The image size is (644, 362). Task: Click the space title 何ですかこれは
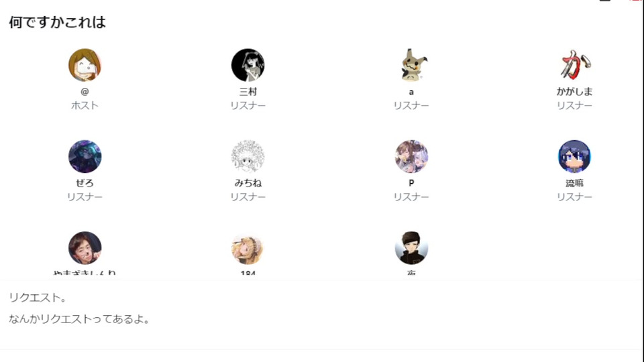pyautogui.click(x=58, y=22)
